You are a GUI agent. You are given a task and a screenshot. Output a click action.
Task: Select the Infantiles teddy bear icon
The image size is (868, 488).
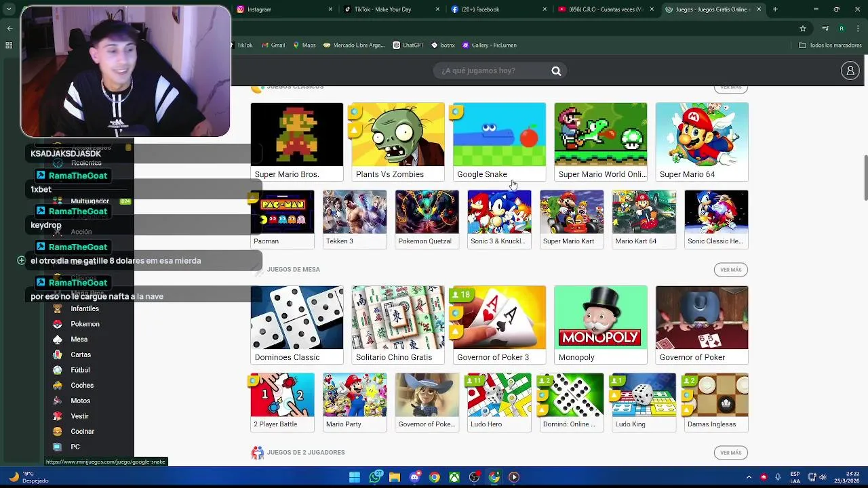tap(58, 308)
